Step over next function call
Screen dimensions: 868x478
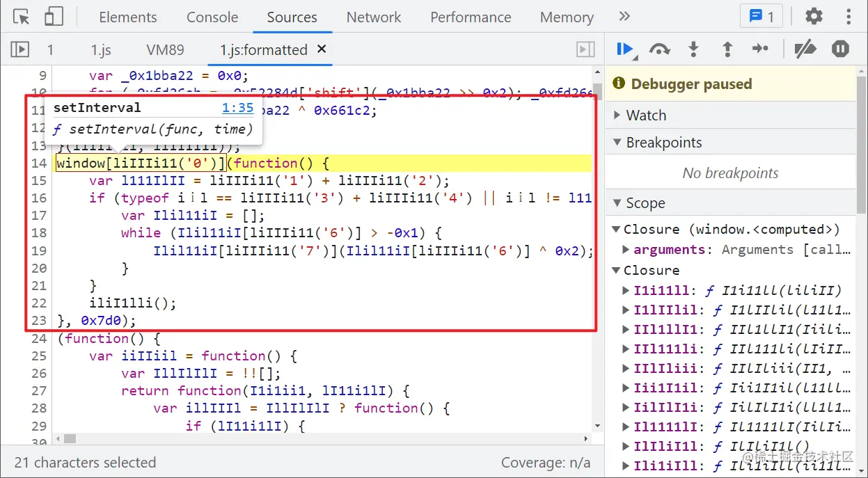[659, 49]
